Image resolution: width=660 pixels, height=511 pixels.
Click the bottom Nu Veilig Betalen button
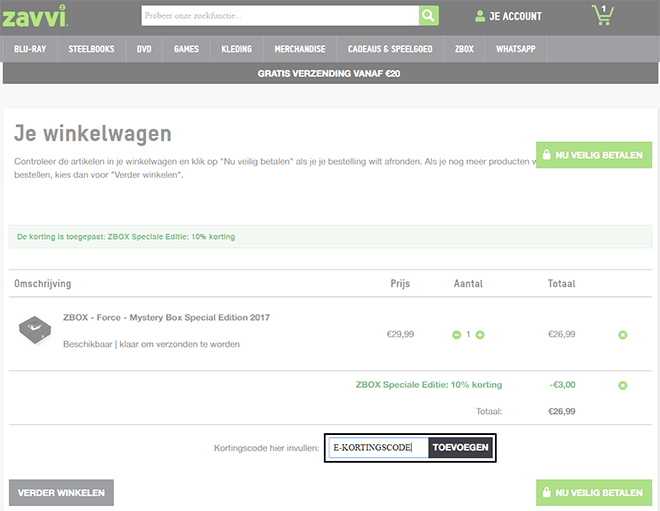tap(594, 492)
